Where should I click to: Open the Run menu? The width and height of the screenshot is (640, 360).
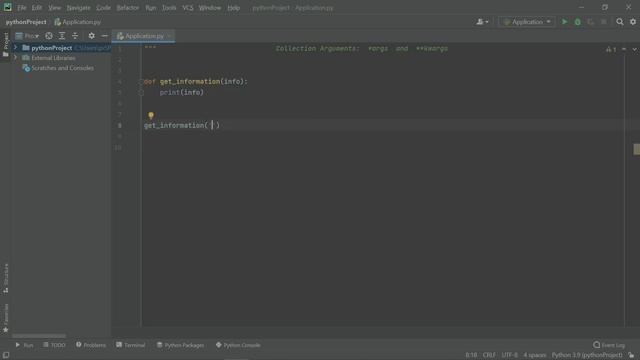pos(151,8)
